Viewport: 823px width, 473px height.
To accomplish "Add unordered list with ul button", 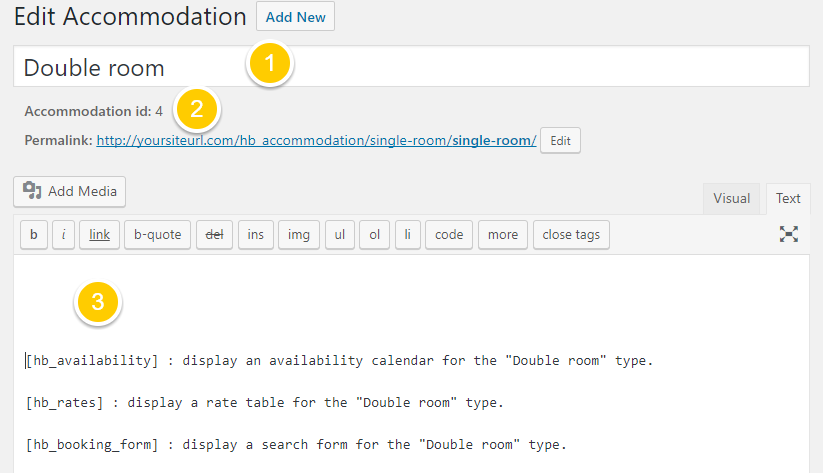I will 340,235.
